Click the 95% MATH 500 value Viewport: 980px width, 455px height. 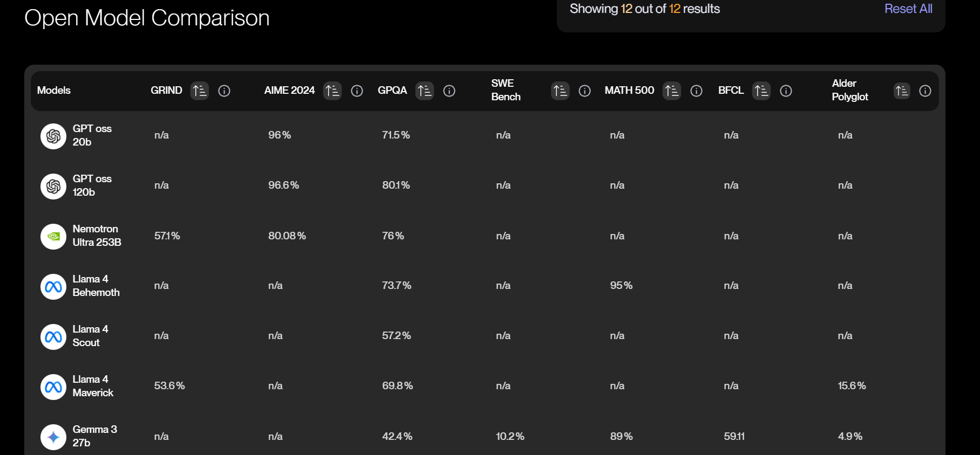click(x=621, y=286)
